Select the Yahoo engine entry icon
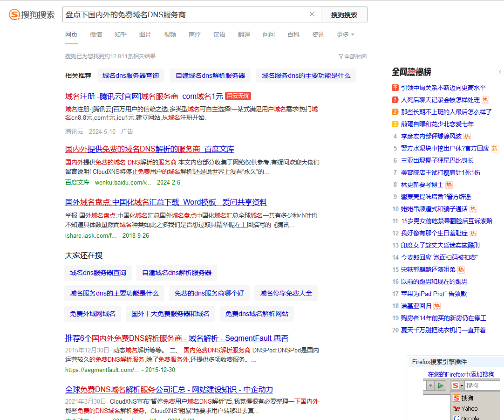The height and width of the screenshot is (420, 504). [456, 409]
